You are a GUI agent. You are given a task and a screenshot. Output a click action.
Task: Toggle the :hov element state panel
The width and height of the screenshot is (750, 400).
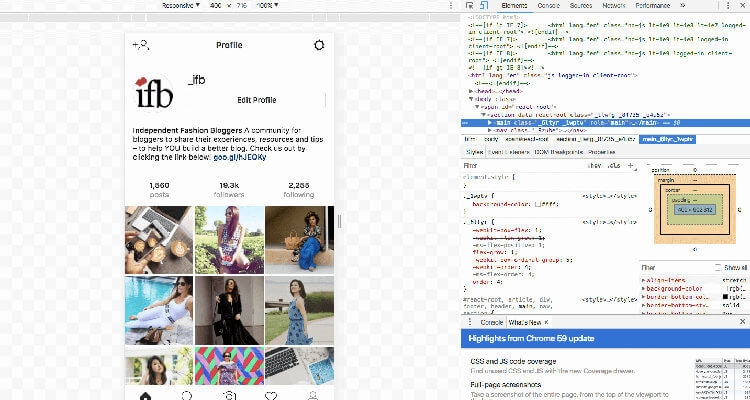coord(594,164)
